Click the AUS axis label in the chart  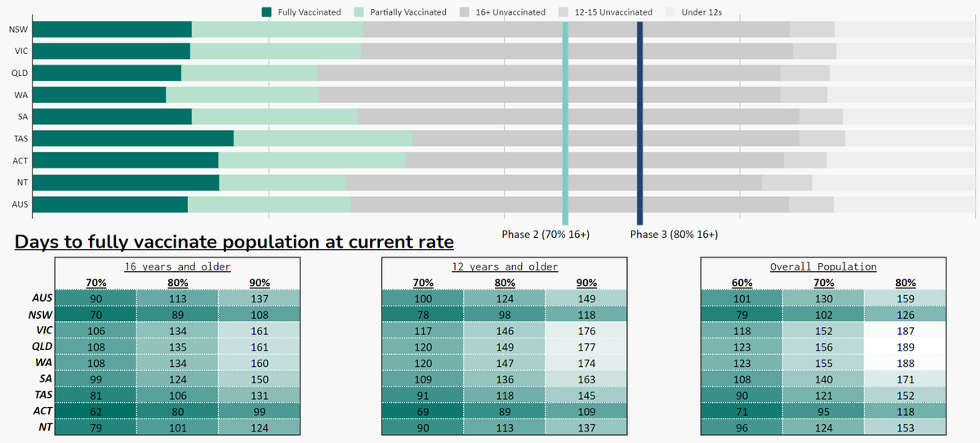[x=20, y=204]
